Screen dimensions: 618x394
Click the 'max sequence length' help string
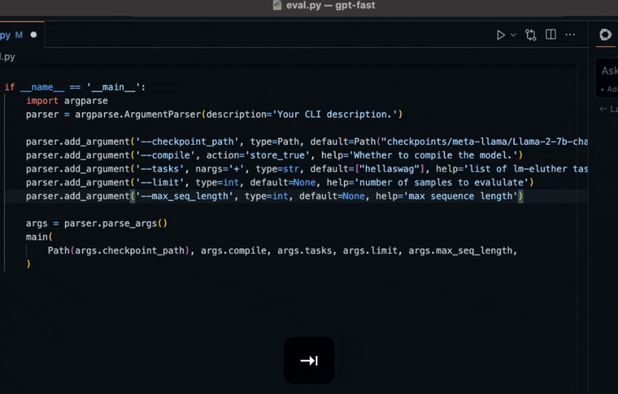pyautogui.click(x=460, y=196)
